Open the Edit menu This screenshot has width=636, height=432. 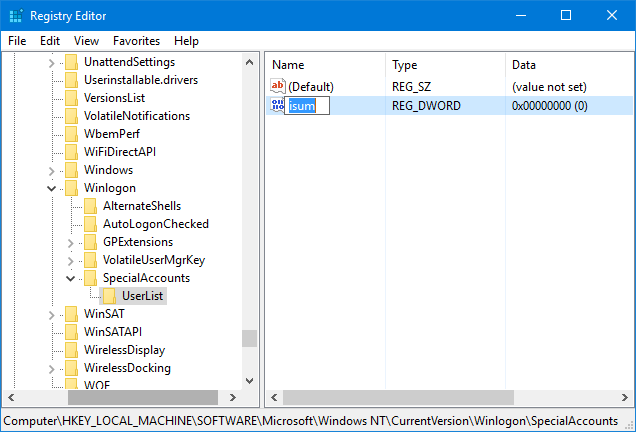pyautogui.click(x=50, y=41)
